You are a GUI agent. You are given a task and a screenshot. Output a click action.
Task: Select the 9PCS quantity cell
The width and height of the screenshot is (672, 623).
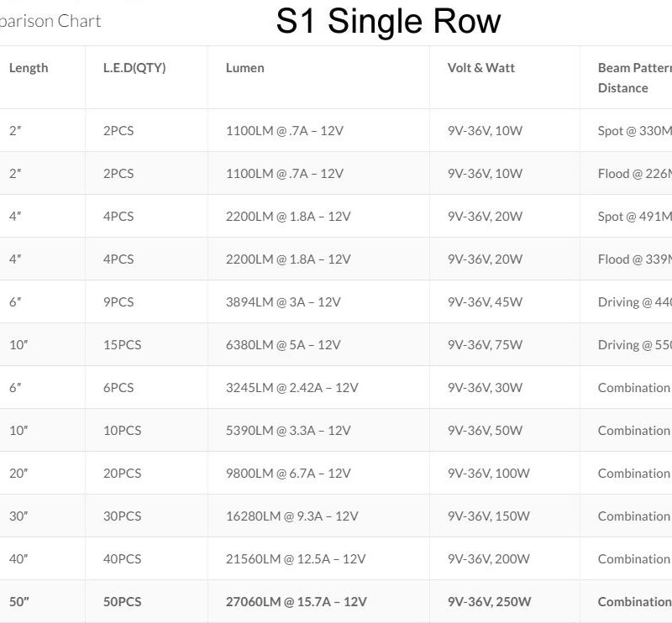[x=118, y=302]
